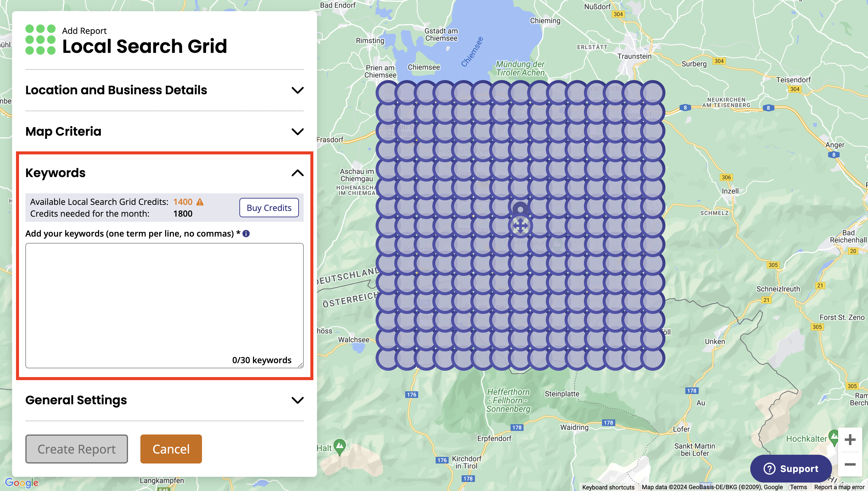Click the Hochkalter mountain peak marker
Screen dimensions: 868x491
(x=834, y=437)
